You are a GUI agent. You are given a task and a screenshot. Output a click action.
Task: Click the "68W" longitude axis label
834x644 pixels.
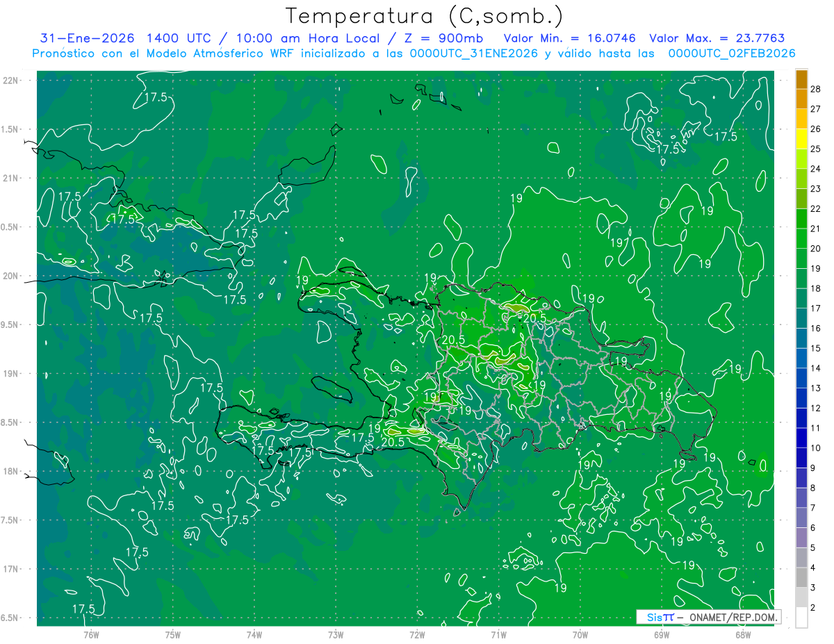click(743, 634)
